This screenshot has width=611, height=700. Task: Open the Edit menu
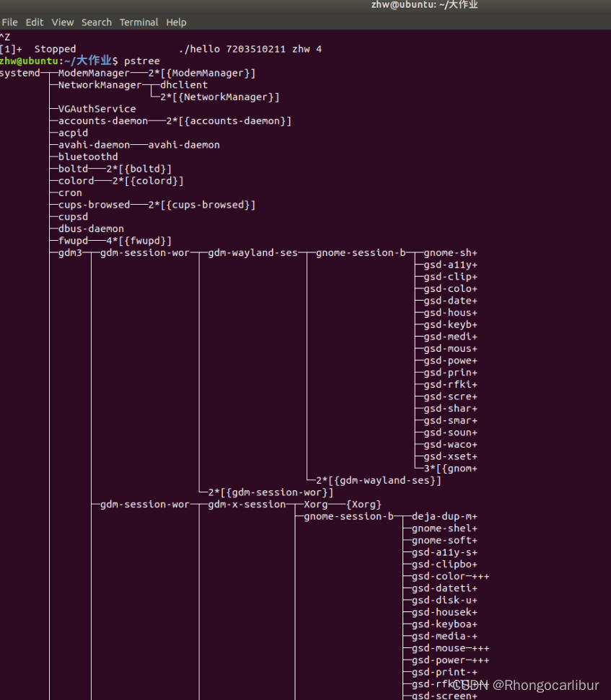(x=35, y=22)
